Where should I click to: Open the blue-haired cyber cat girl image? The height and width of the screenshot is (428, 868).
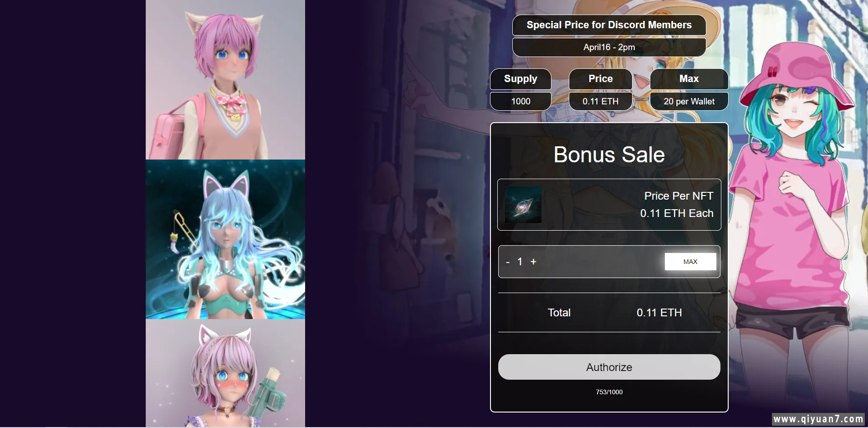point(225,239)
